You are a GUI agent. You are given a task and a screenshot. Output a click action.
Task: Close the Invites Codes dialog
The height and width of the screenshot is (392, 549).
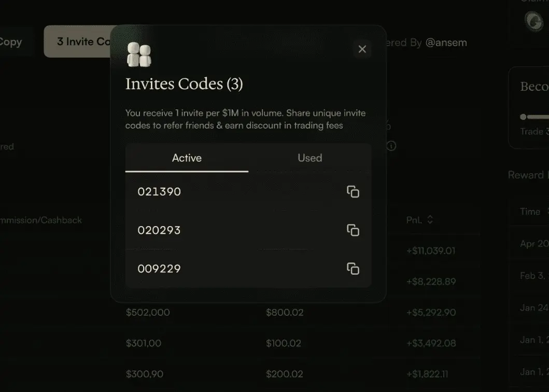click(362, 49)
